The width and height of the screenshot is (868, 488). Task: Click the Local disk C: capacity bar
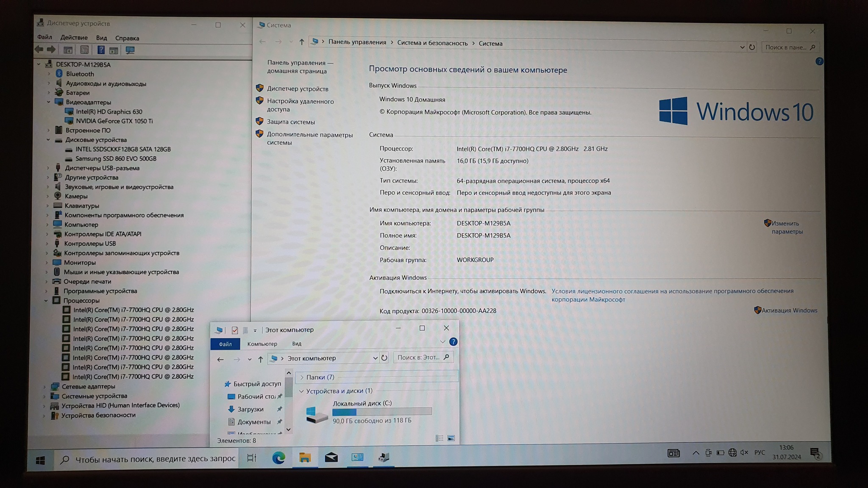(x=382, y=411)
